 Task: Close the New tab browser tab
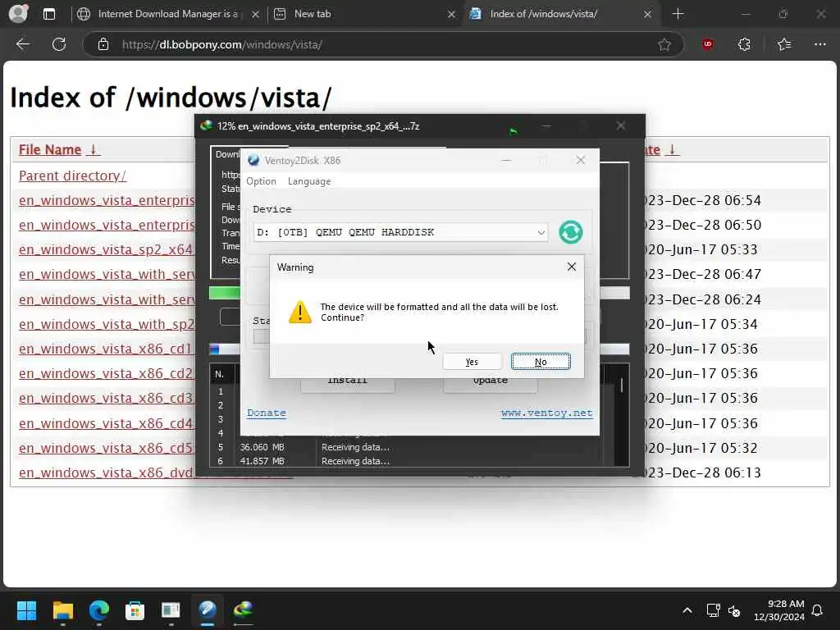pyautogui.click(x=451, y=15)
